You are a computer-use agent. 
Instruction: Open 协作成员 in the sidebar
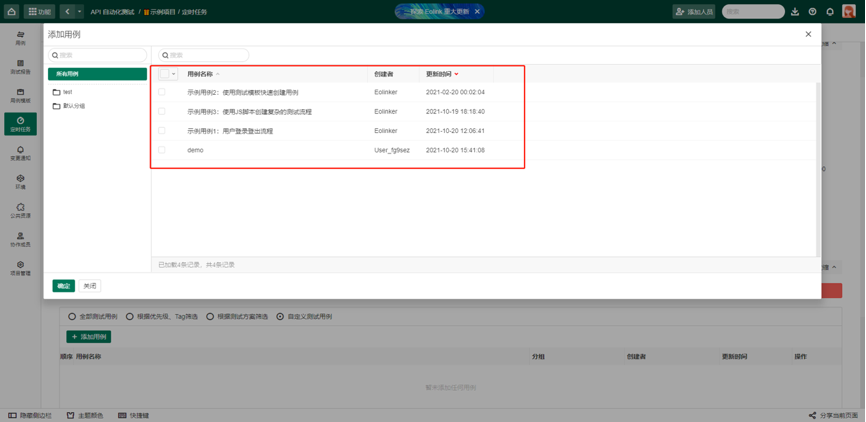coord(20,239)
